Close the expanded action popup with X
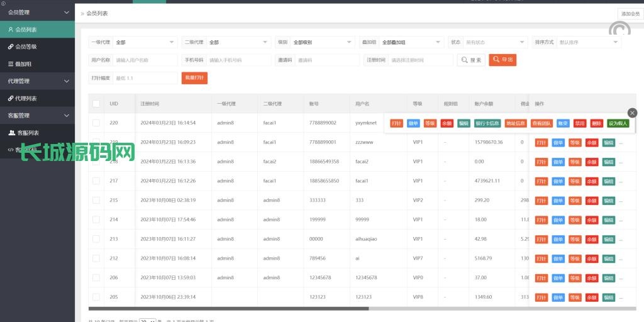 [632, 113]
